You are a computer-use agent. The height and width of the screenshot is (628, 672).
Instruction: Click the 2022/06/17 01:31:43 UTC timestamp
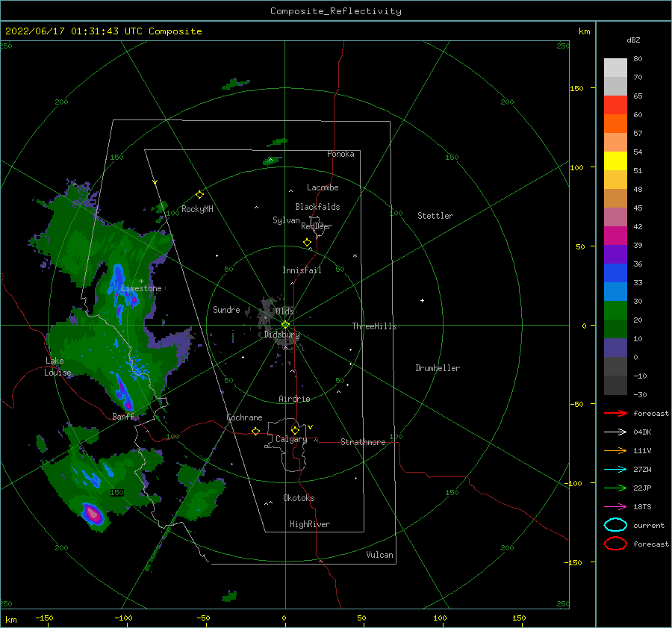click(x=74, y=31)
